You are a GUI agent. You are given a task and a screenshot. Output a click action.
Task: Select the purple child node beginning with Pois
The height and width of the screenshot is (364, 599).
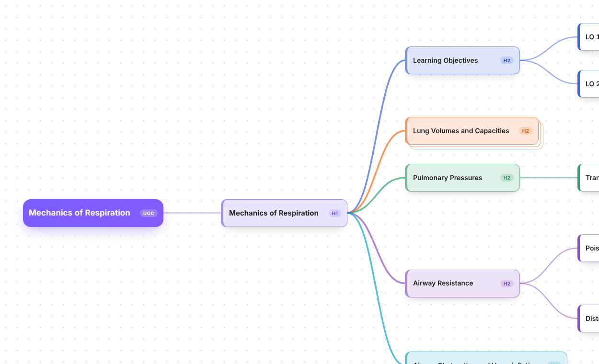[x=588, y=248]
